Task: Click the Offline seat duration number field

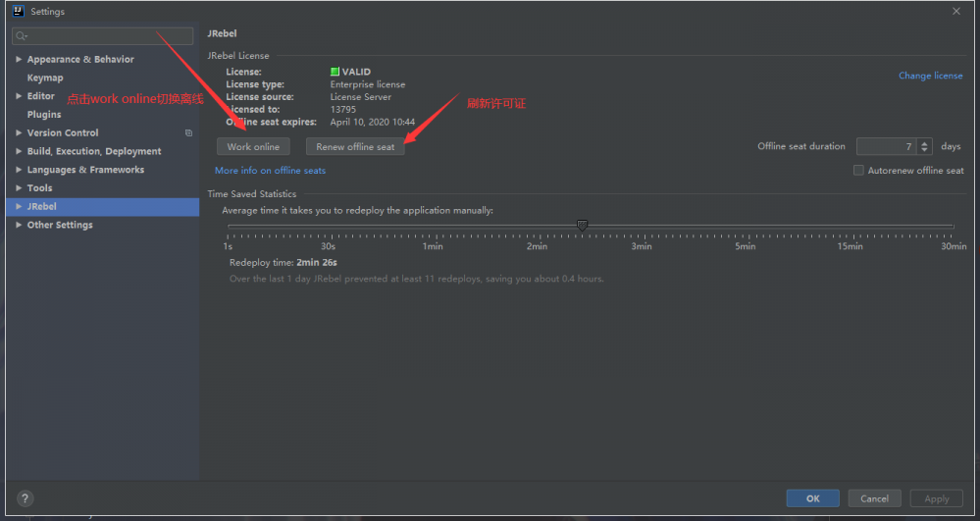Action: 886,146
